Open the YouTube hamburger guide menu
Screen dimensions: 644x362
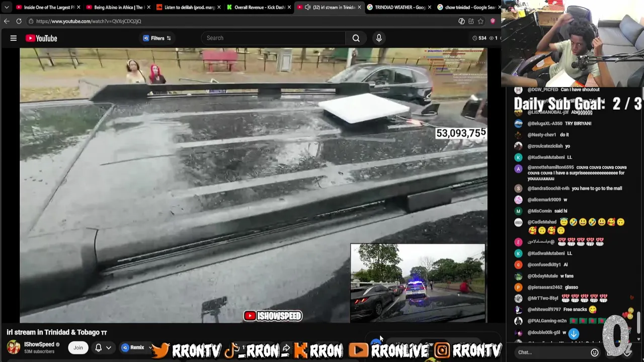click(14, 38)
